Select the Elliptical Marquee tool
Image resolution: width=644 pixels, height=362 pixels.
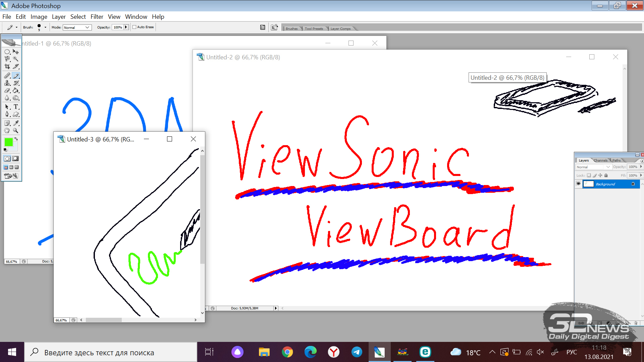click(7, 52)
